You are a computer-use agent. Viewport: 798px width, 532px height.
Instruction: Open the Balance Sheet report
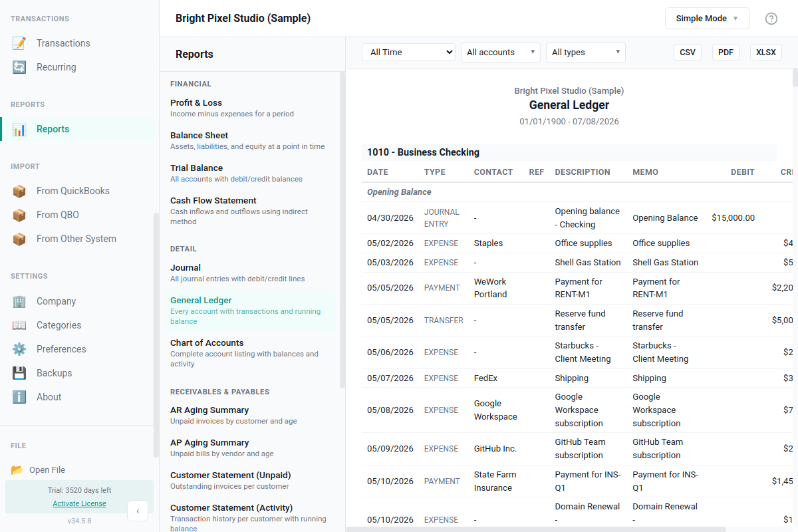[251, 140]
